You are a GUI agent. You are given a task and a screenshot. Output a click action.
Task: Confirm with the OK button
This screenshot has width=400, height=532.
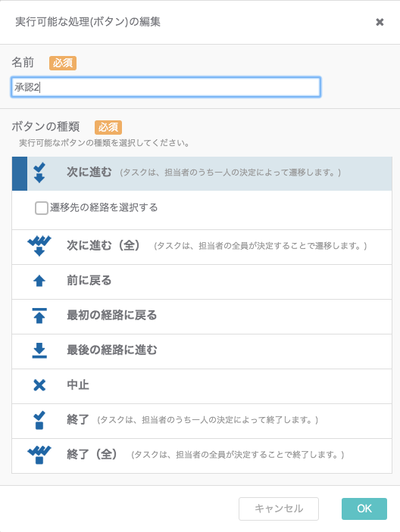tap(364, 509)
